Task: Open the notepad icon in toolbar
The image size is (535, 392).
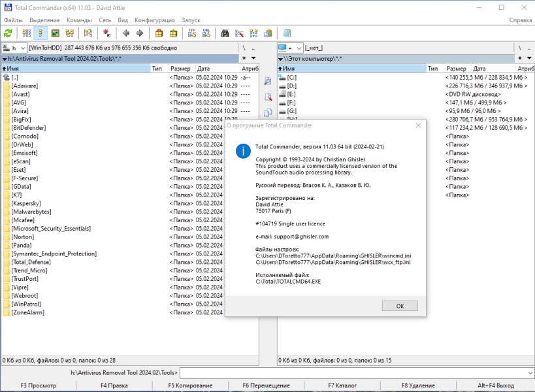Action: coord(287,33)
